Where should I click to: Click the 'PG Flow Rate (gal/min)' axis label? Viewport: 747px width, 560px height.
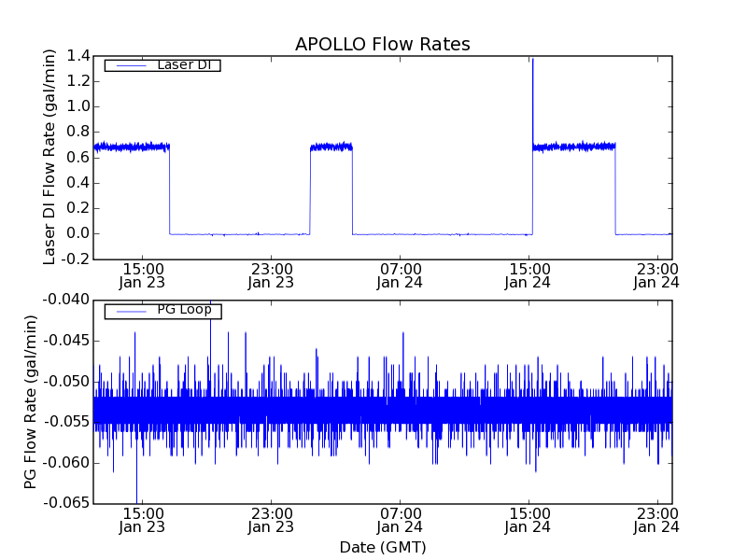pyautogui.click(x=30, y=402)
